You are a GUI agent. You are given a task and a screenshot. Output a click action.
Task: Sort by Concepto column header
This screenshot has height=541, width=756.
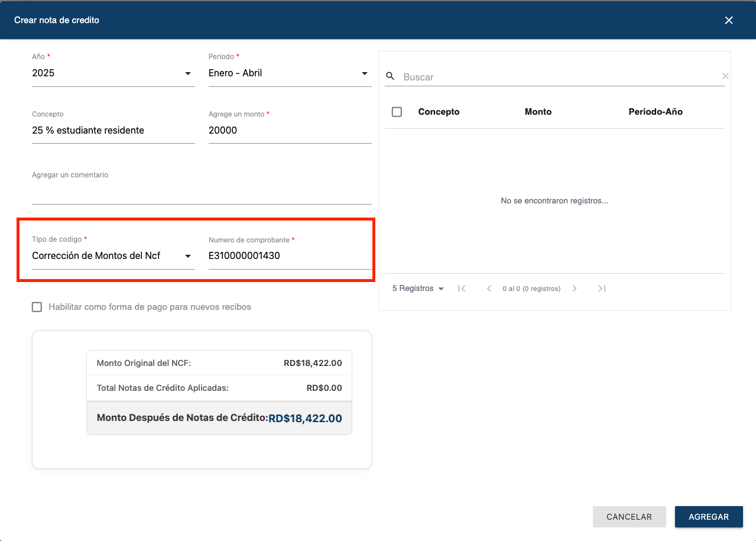click(439, 112)
